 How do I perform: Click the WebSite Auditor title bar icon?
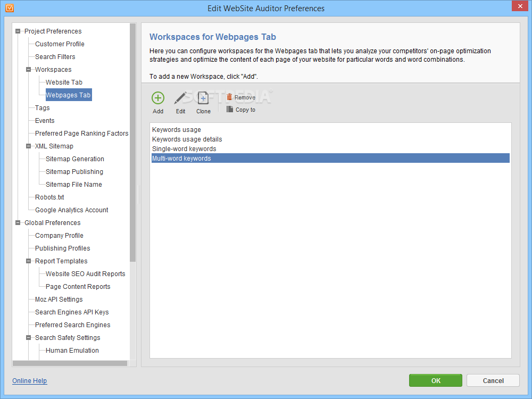coord(10,8)
